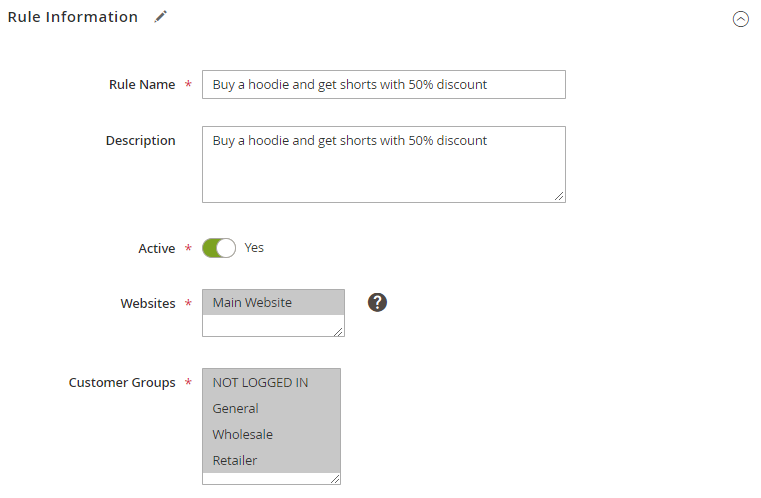Click the Rule Name field label
The width and height of the screenshot is (761, 498).
141,85
